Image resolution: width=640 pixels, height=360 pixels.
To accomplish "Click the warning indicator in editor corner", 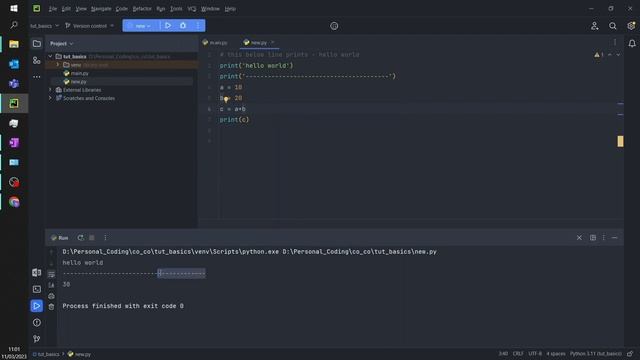I will point(598,55).
